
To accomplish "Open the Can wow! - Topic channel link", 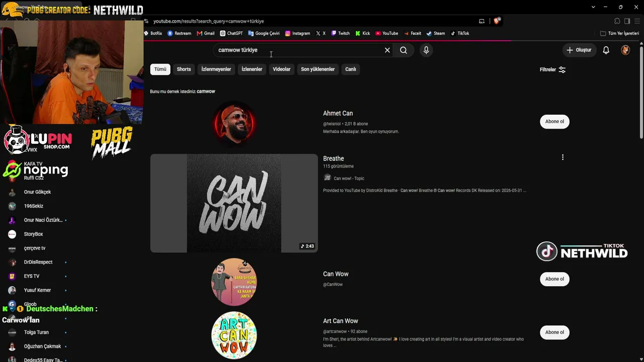I will click(x=349, y=178).
